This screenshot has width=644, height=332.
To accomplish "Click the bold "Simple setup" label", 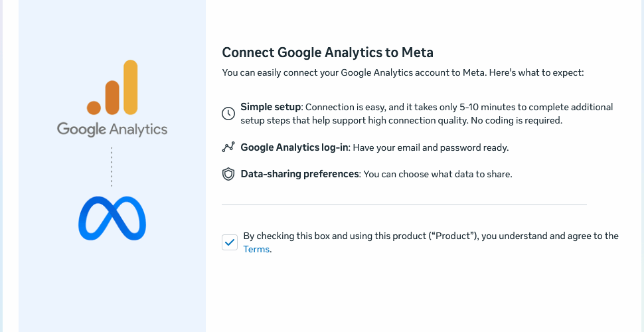I will click(x=271, y=107).
